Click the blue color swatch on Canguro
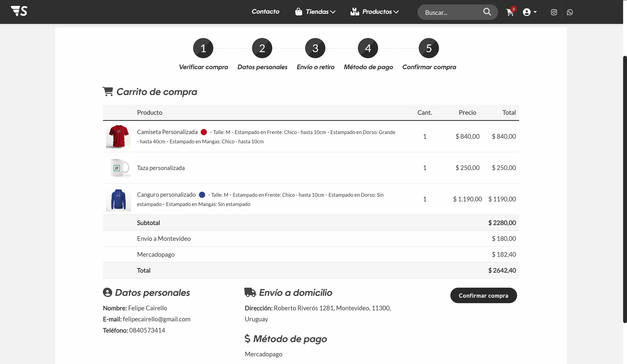 click(x=202, y=195)
